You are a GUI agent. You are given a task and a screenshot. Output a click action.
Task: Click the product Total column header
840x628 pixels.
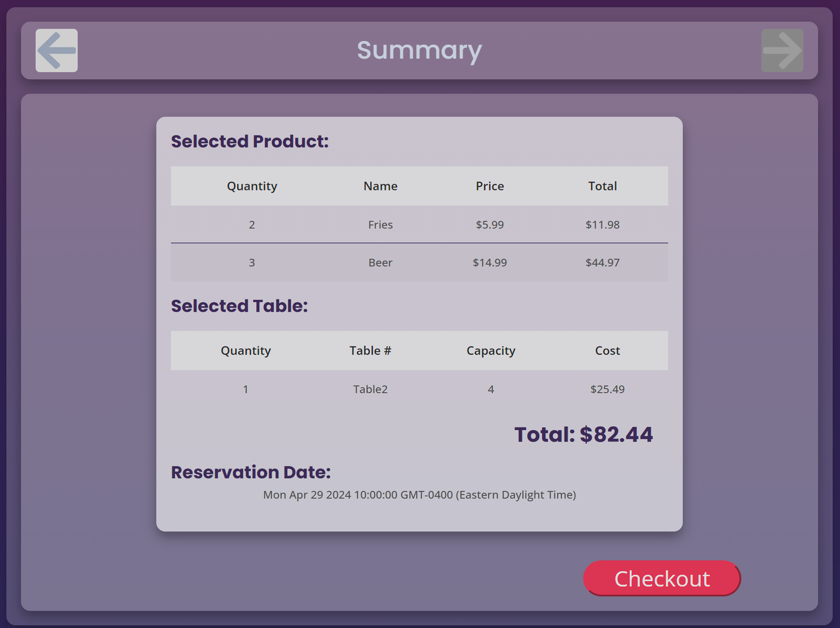click(602, 186)
